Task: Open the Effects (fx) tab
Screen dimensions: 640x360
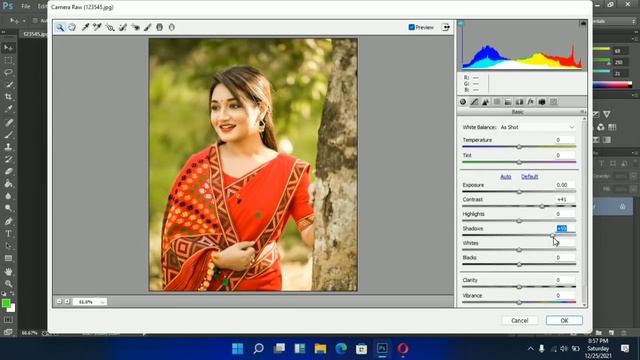Action: 531,102
